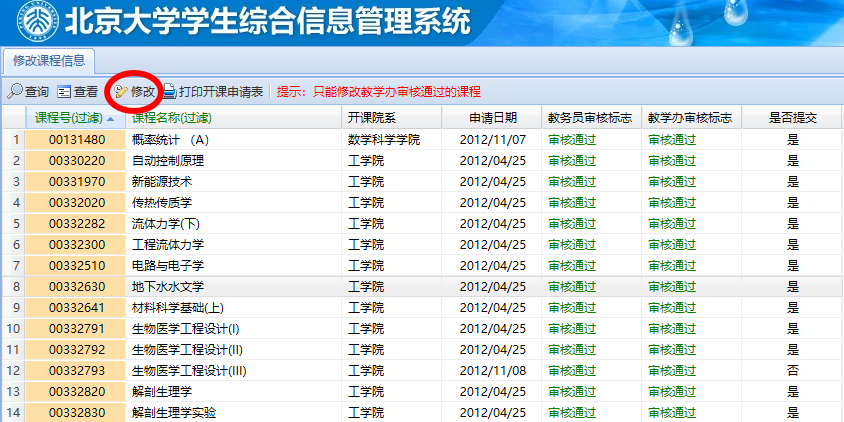The image size is (844, 422).
Task: Click the sort arrow on 课程号 column
Action: 108,118
